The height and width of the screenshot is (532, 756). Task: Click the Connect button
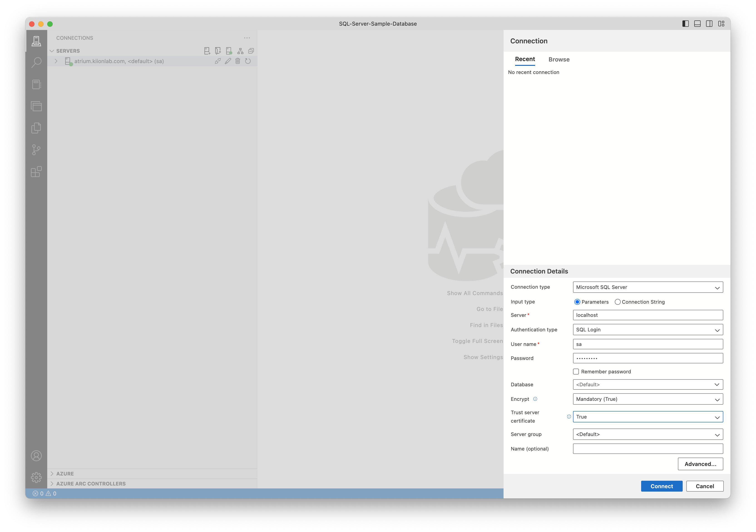[x=662, y=486]
